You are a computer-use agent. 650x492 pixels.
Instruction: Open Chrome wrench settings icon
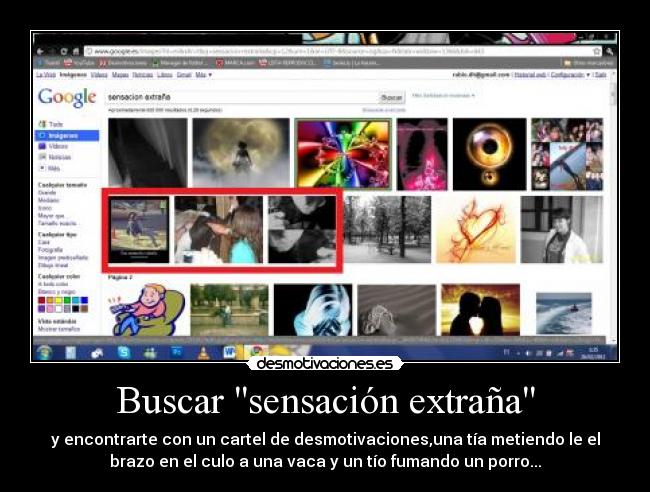[x=609, y=51]
